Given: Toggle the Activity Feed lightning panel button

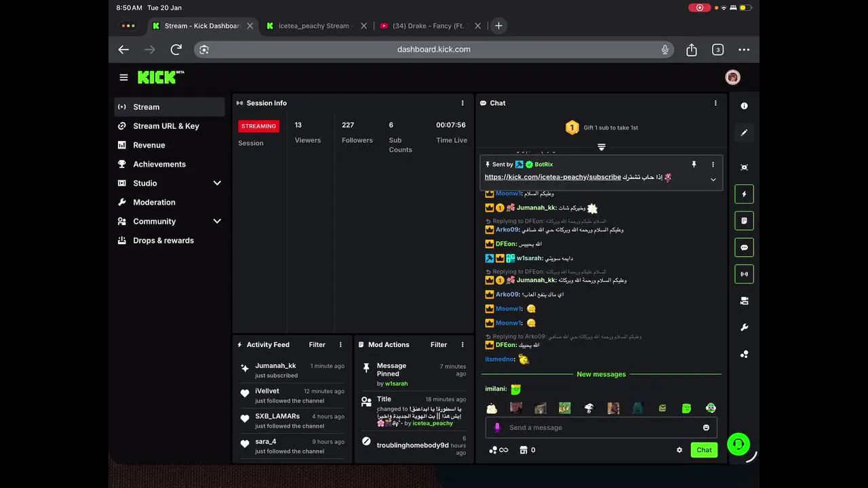Looking at the screenshot, I should (744, 194).
